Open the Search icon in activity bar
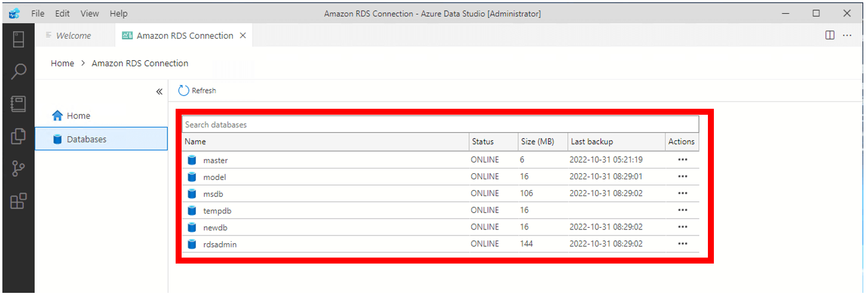This screenshot has height=303, width=868. [19, 72]
